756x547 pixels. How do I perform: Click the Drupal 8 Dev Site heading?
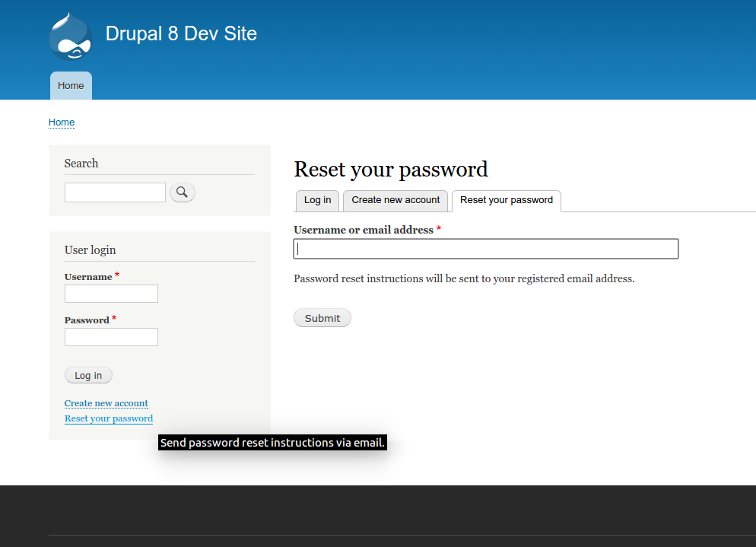[180, 33]
